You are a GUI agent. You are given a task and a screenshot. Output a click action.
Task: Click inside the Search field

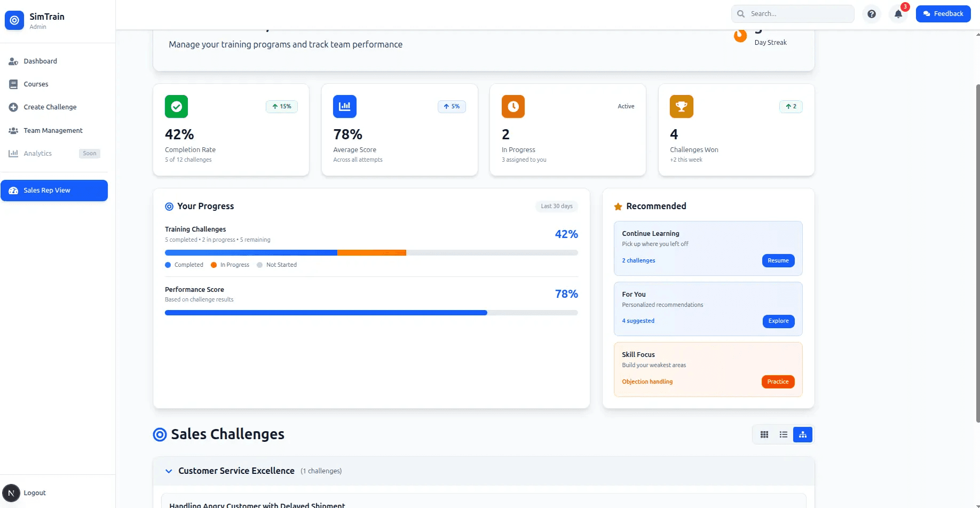[x=792, y=13]
